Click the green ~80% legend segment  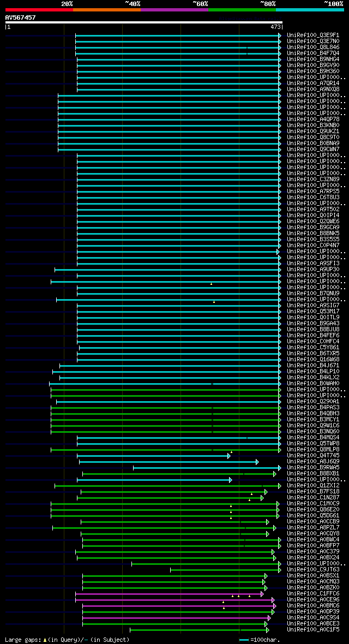click(242, 9)
